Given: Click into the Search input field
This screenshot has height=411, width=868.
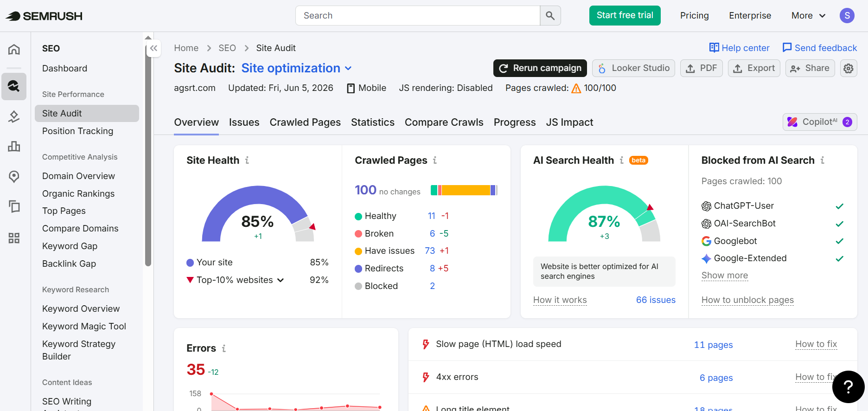Looking at the screenshot, I should 418,16.
